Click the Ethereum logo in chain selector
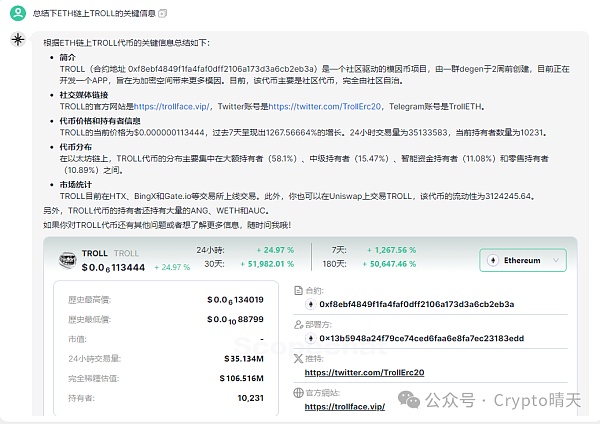600x424 pixels. pyautogui.click(x=496, y=260)
